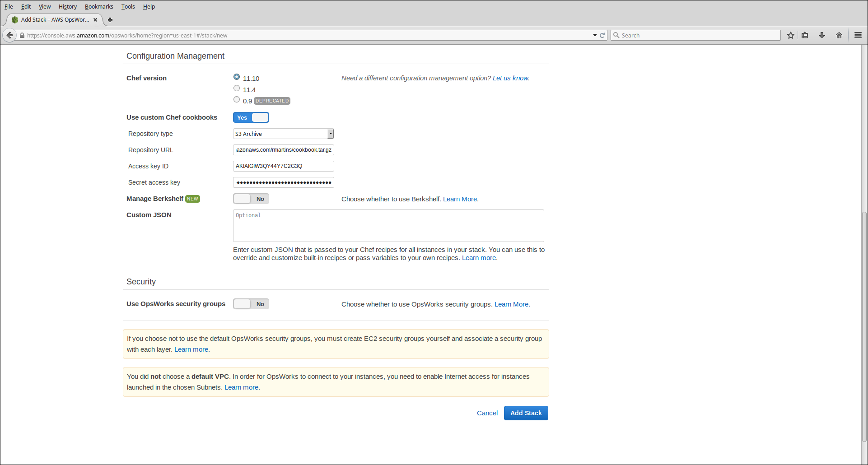Enable the Manage Berkshelf toggle
This screenshot has width=868, height=465.
pos(251,199)
